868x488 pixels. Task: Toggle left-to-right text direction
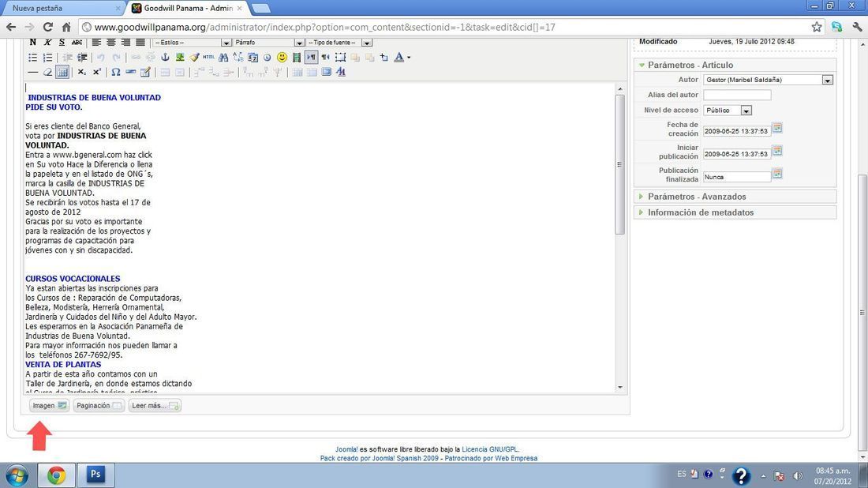[x=311, y=57]
